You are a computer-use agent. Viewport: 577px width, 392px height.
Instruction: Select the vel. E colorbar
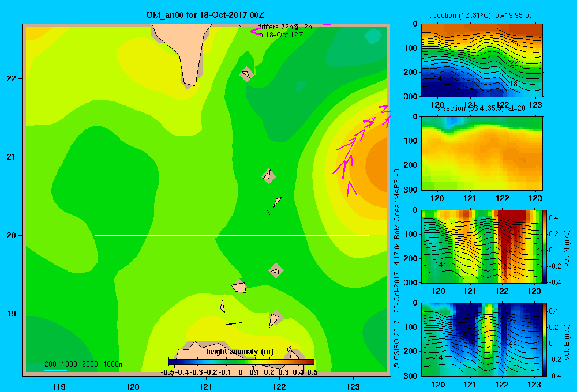(x=545, y=340)
